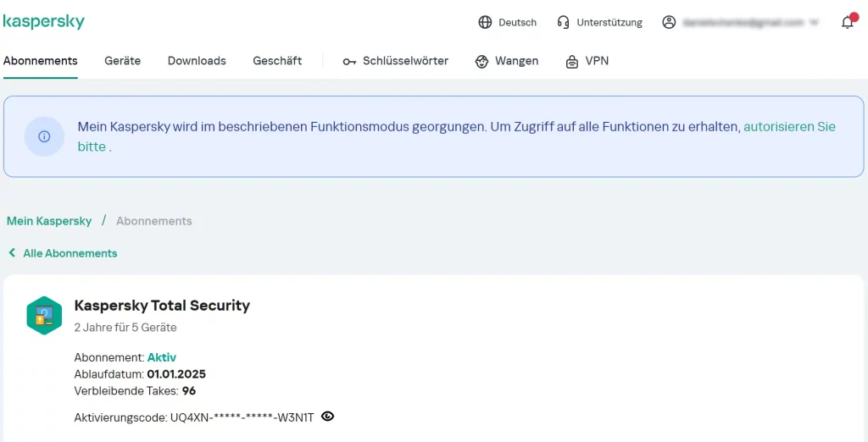Screen dimensions: 868x442
Task: Open the Deutsch language selector
Action: (x=517, y=23)
